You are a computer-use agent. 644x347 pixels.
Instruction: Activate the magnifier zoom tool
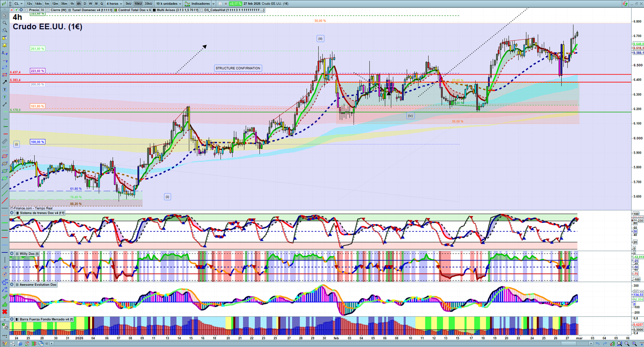tap(4, 23)
